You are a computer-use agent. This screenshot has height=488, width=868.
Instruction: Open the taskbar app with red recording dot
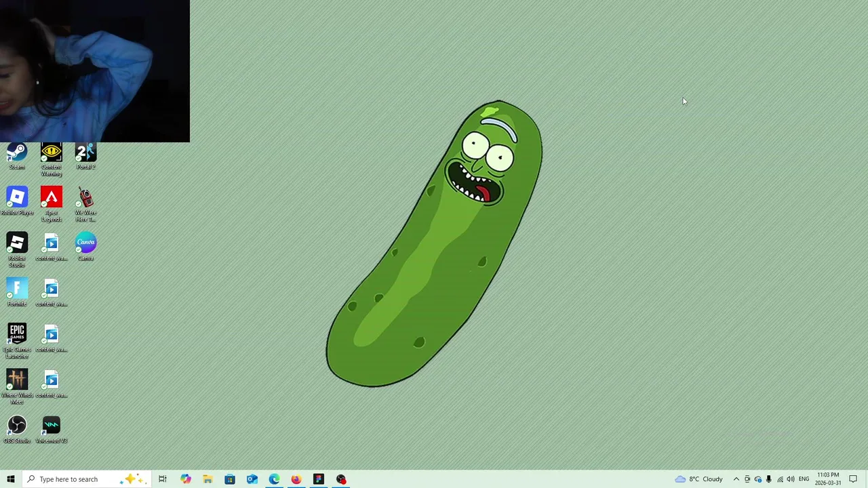click(341, 479)
